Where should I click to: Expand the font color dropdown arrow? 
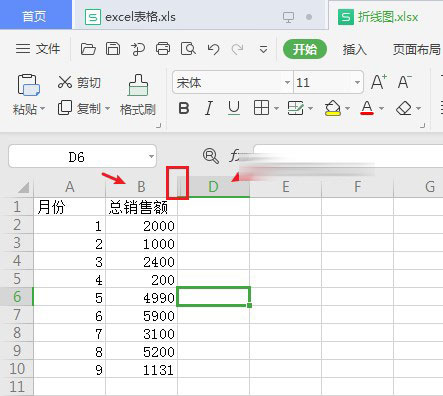tap(381, 108)
